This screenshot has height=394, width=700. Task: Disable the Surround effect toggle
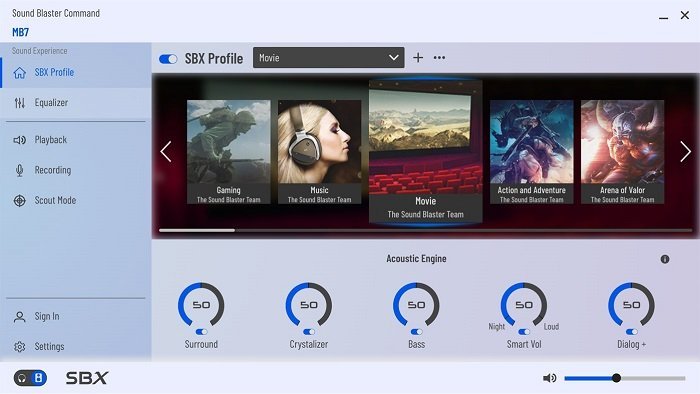tap(201, 332)
